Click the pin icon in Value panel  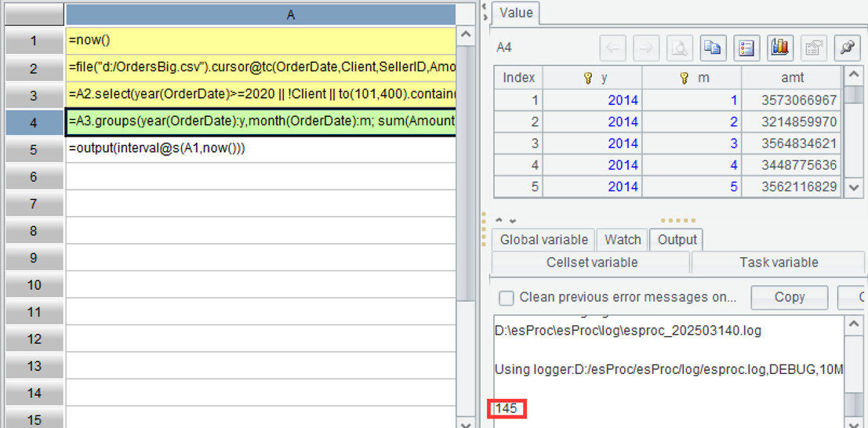pos(847,48)
